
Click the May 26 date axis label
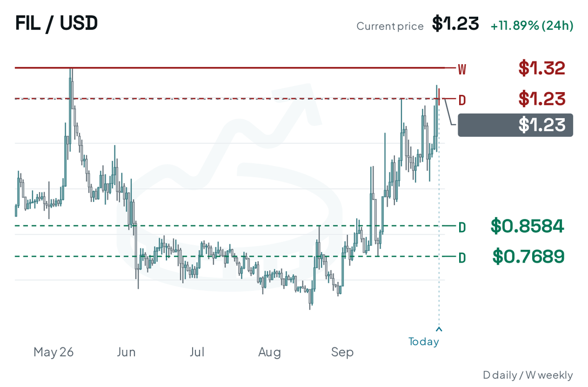(x=53, y=352)
